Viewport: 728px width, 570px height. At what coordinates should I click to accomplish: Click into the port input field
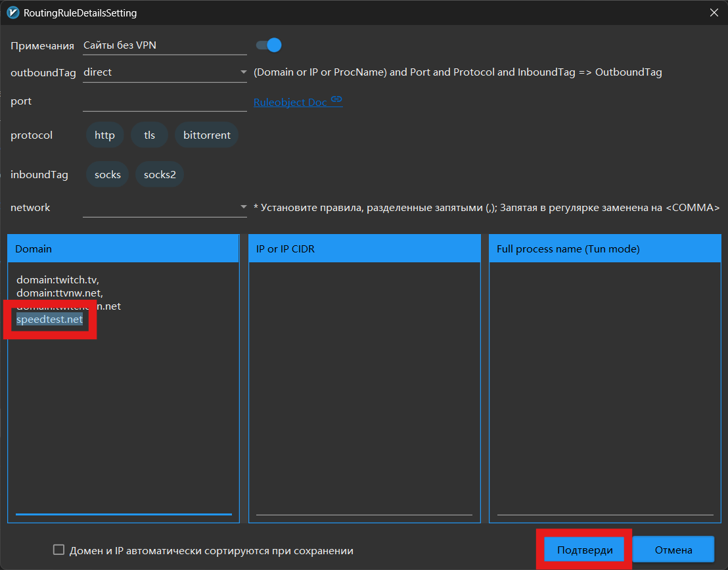tap(164, 102)
